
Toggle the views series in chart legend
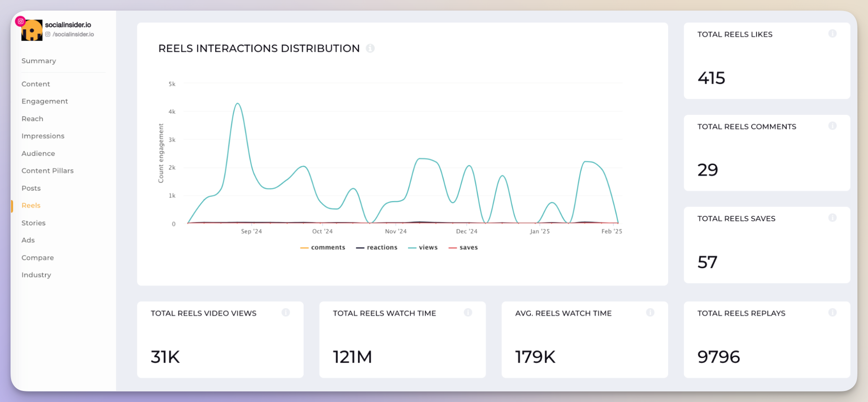423,248
